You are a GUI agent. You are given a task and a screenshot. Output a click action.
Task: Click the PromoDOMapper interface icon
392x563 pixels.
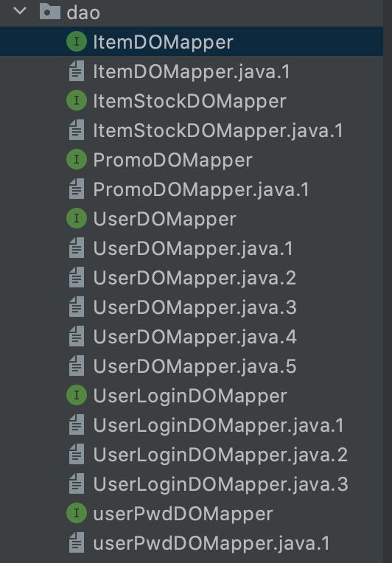pos(77,159)
